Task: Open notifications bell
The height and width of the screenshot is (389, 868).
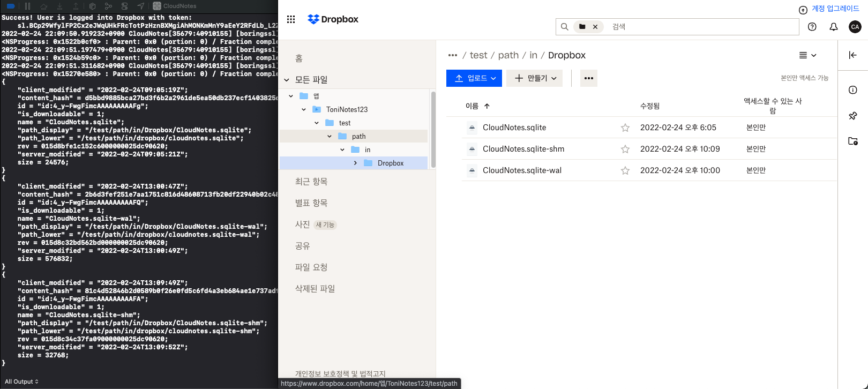Action: 834,27
